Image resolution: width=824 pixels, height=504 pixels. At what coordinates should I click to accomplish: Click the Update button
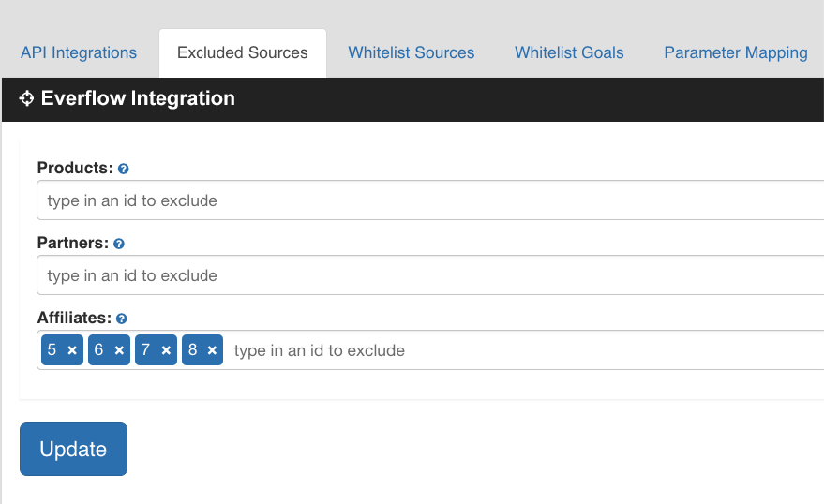pyautogui.click(x=73, y=450)
